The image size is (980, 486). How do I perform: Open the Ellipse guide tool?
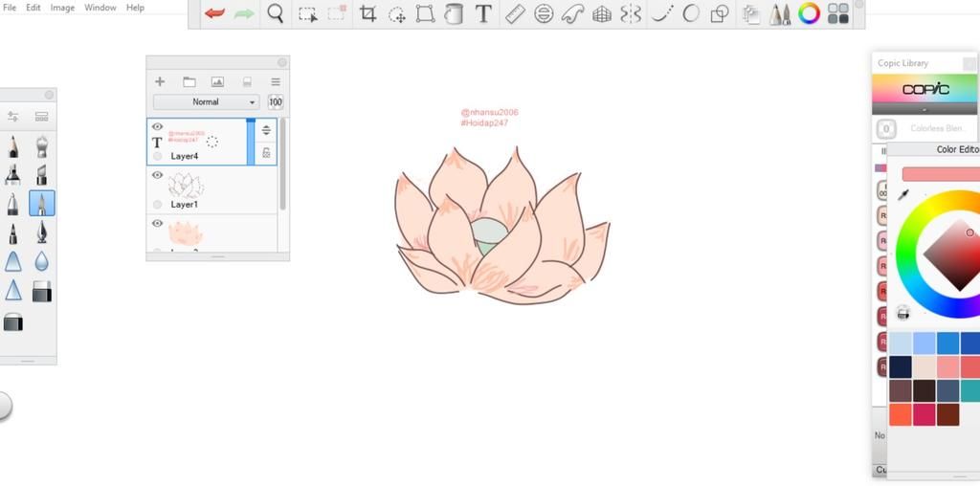point(544,13)
